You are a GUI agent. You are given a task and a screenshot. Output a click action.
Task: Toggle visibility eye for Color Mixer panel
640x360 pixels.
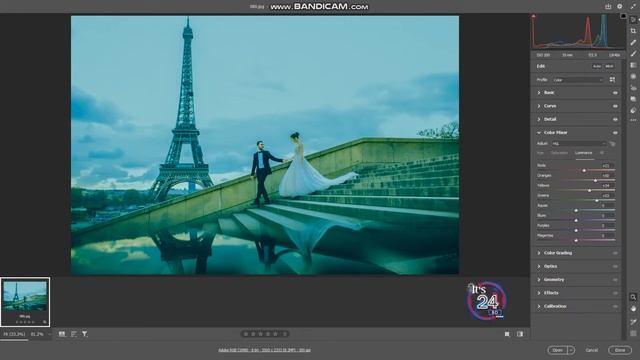click(615, 133)
